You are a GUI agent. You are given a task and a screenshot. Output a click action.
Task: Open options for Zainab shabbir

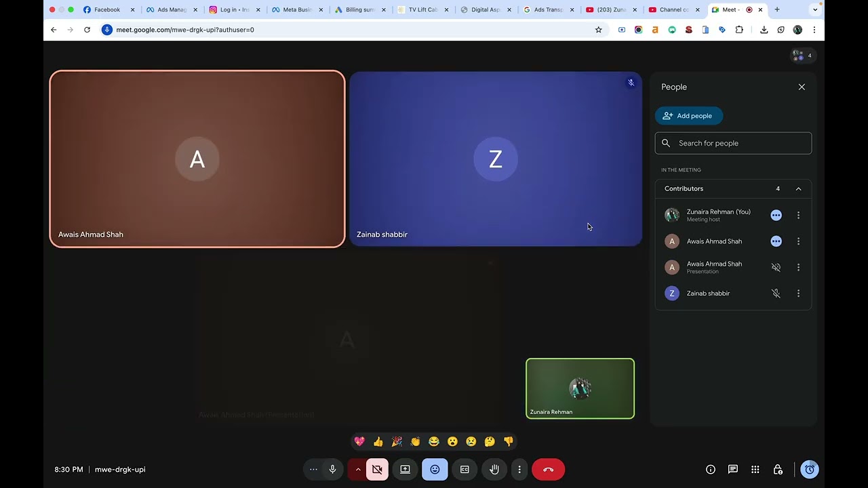pos(798,293)
